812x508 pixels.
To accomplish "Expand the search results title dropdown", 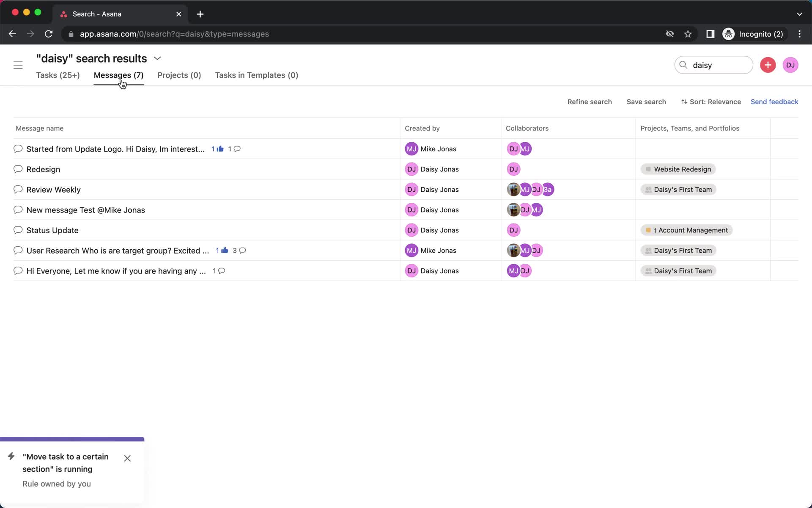I will (157, 58).
